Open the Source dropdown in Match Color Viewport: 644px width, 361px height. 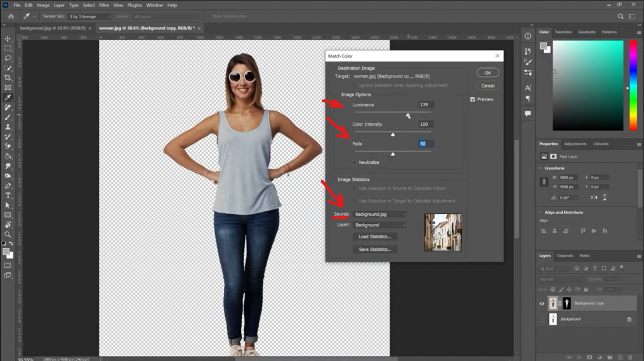pyautogui.click(x=379, y=214)
